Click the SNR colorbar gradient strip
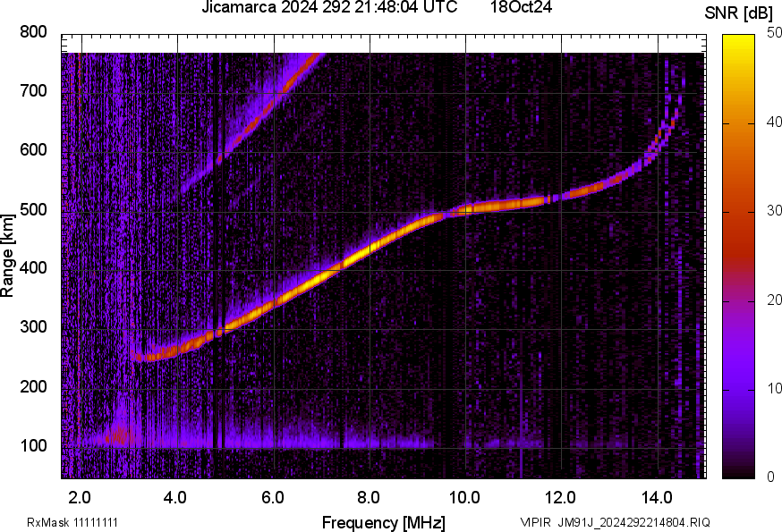782x532 pixels. pos(739,257)
